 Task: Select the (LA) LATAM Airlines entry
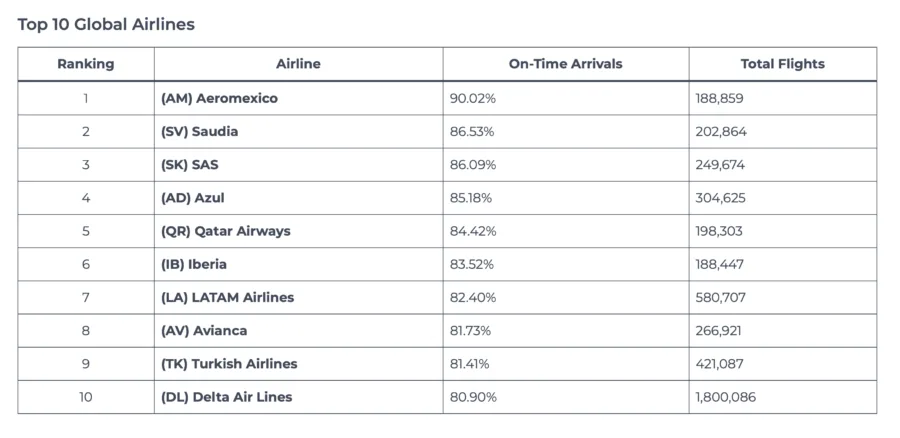(x=227, y=297)
